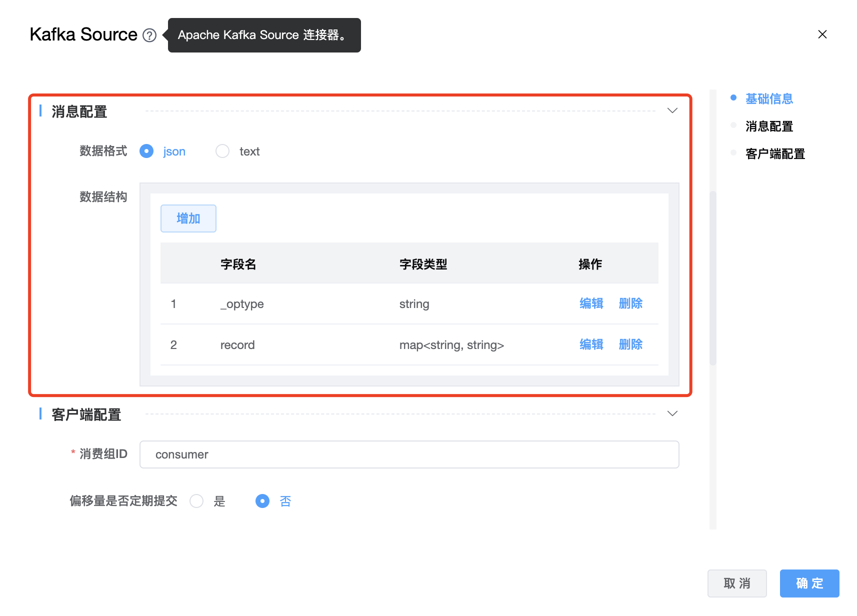Close the Kafka Source dialog with the X
This screenshot has height=616, width=857.
822,34
